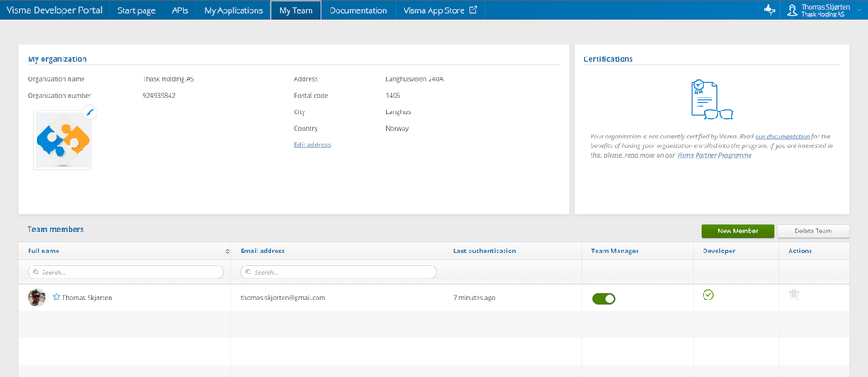The image size is (868, 377).
Task: Expand the user account dropdown chevron
Action: point(859,10)
